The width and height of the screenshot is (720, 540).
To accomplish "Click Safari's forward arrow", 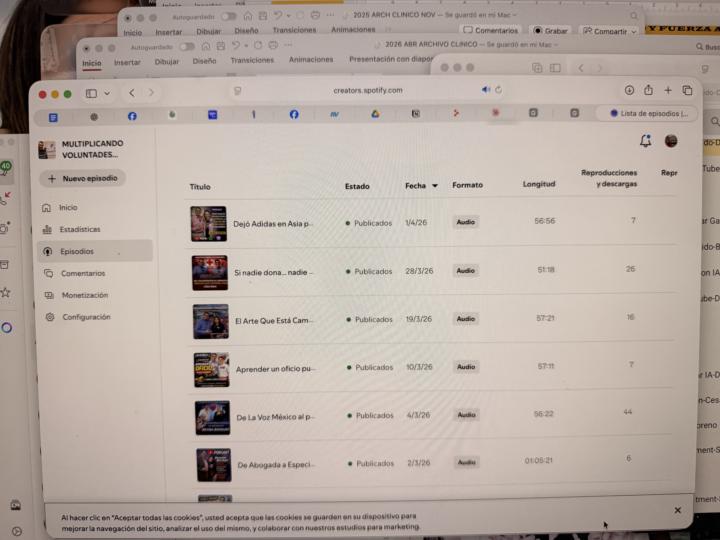I will tap(151, 93).
